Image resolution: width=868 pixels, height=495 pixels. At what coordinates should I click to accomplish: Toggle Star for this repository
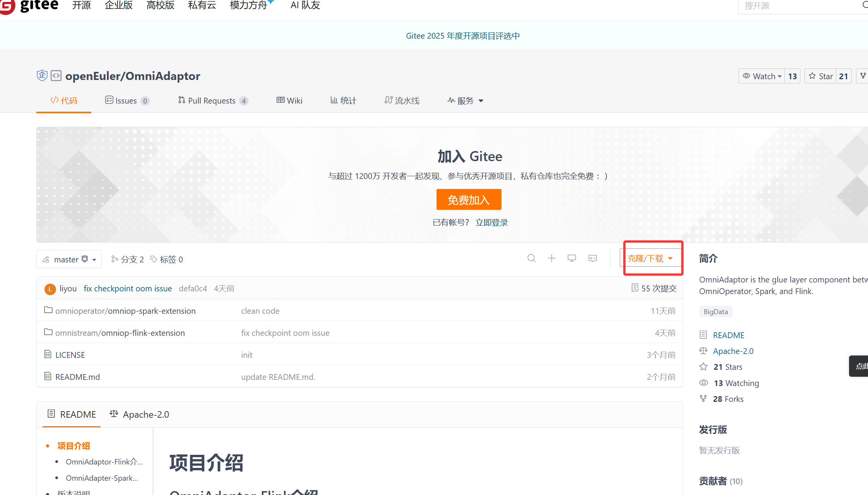821,76
